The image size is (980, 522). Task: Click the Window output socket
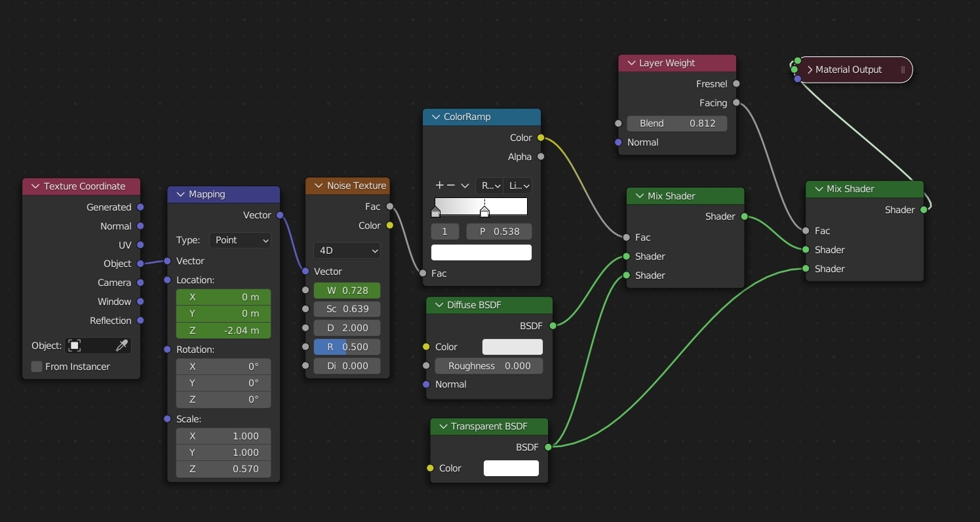(140, 302)
